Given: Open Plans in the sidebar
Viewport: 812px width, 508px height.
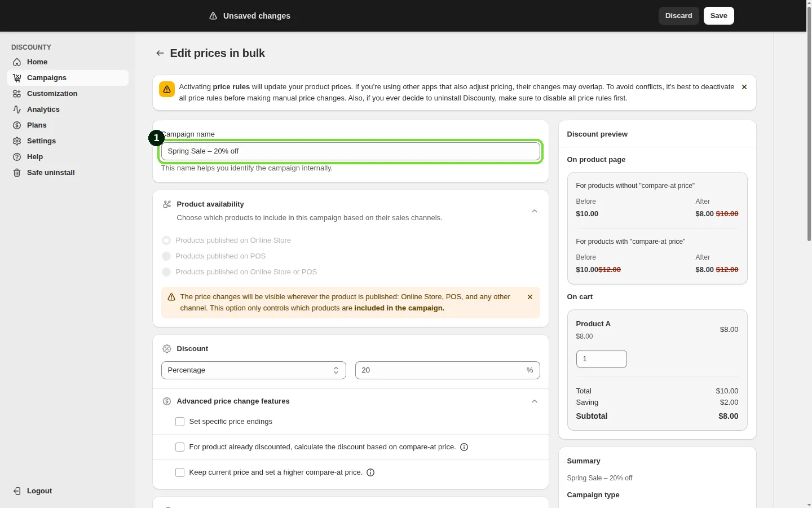Looking at the screenshot, I should 68,125.
